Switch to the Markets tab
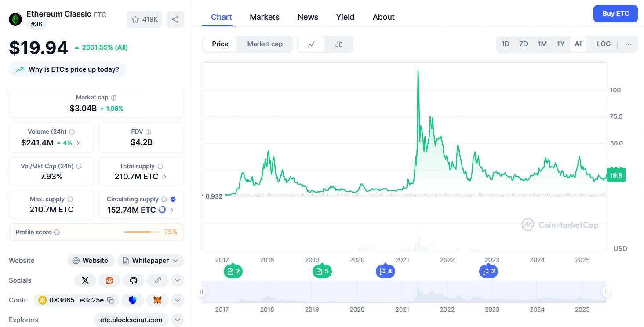The image size is (644, 327). pos(265,17)
